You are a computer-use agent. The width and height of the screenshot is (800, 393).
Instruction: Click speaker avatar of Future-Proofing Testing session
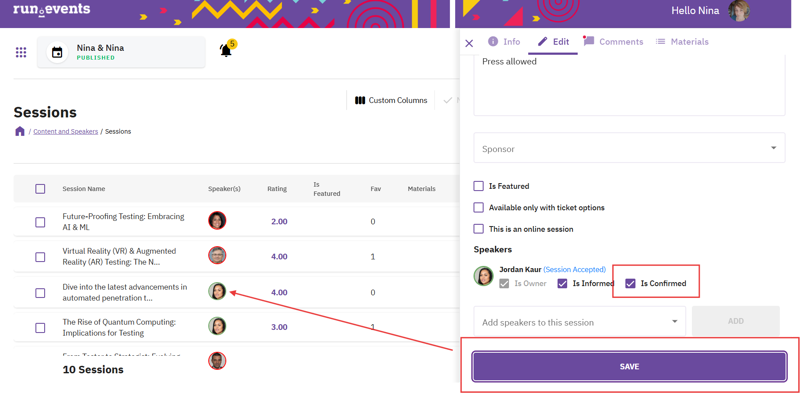pyautogui.click(x=217, y=220)
